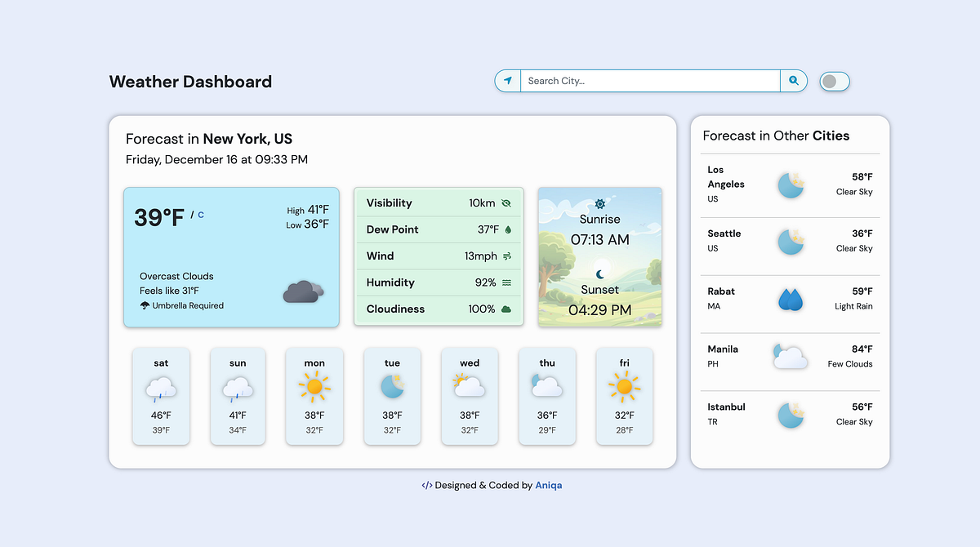Click the Humidity waves icon
This screenshot has height=547, width=980.
(x=508, y=282)
